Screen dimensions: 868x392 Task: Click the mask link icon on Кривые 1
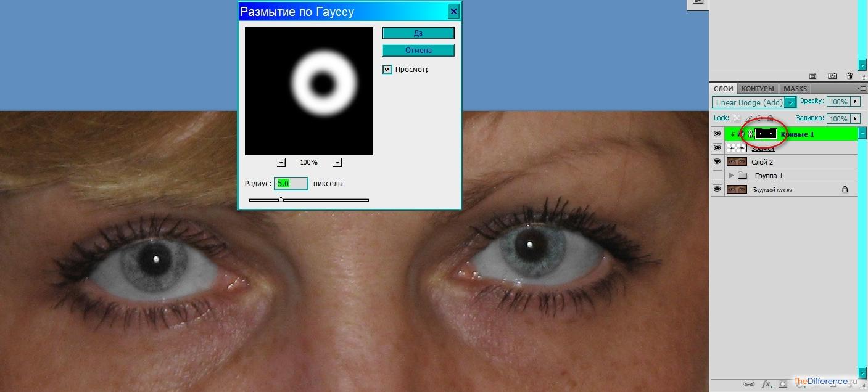(751, 133)
